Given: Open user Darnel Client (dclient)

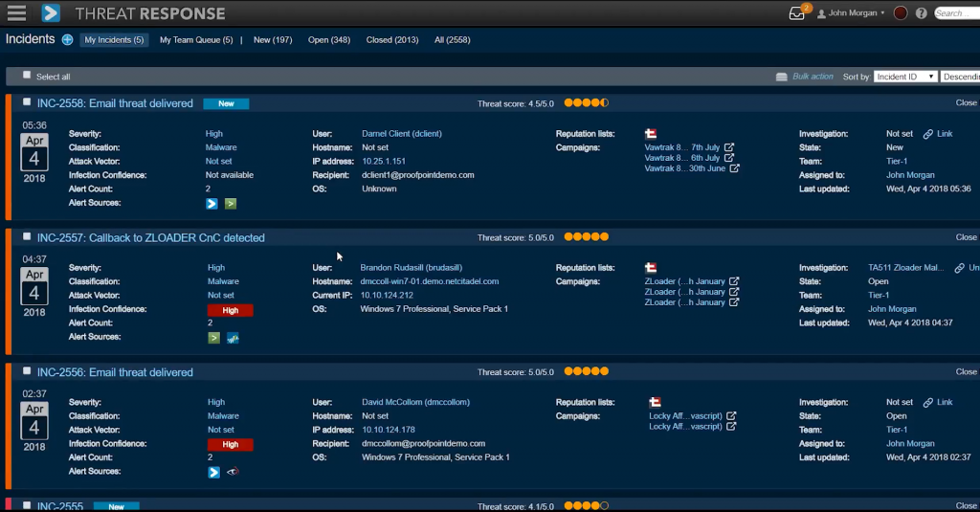Looking at the screenshot, I should 402,134.
